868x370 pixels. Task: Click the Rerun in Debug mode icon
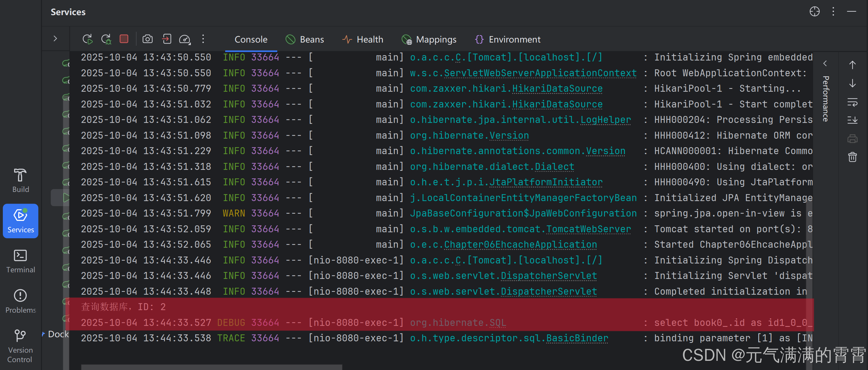coord(106,39)
